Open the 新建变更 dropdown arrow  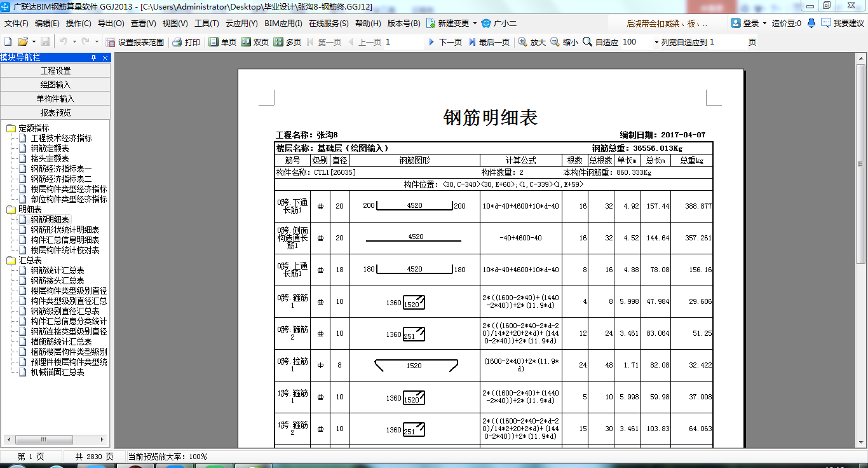(x=475, y=24)
